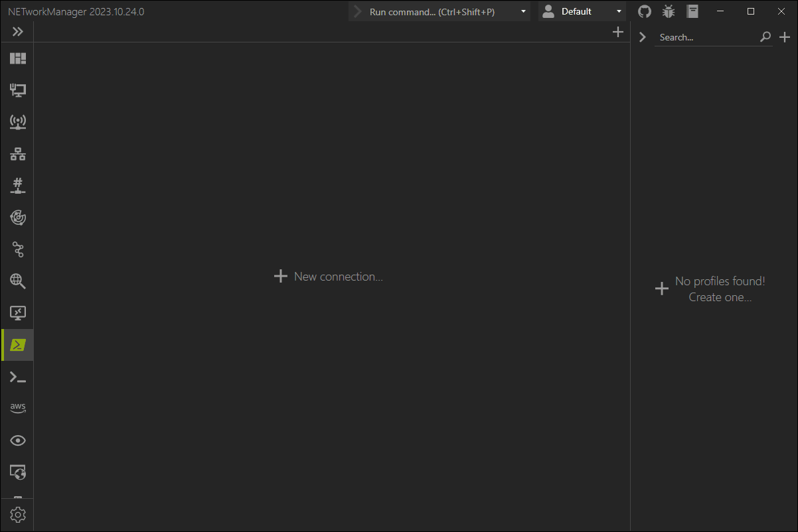The image size is (798, 532).
Task: Close the NETworkManager window
Action: (x=781, y=11)
